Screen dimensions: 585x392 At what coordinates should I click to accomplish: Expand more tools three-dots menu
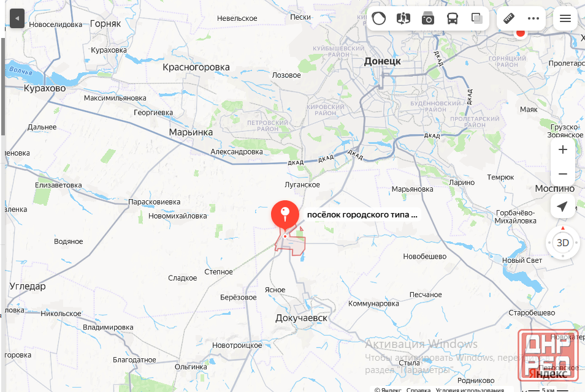tap(533, 18)
